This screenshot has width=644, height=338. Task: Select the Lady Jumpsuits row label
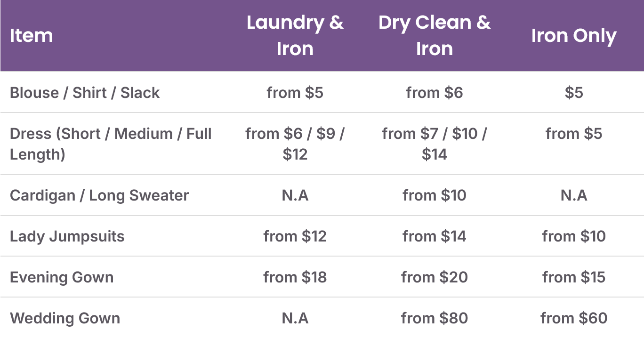[x=67, y=236]
